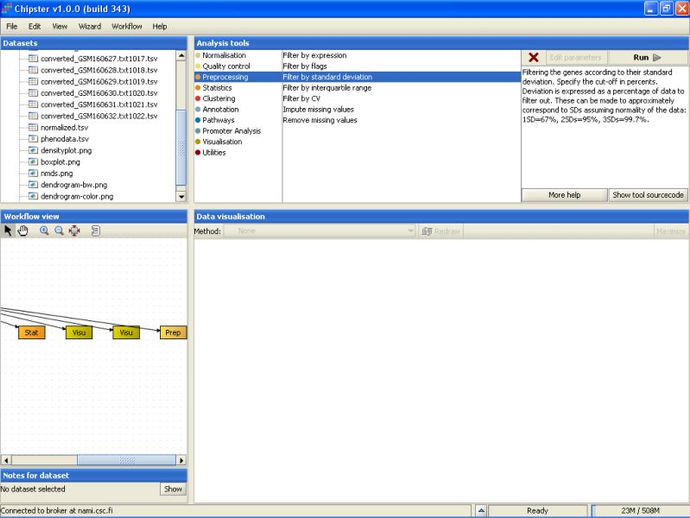This screenshot has height=518, width=690.
Task: Open the Help menu
Action: [160, 26]
